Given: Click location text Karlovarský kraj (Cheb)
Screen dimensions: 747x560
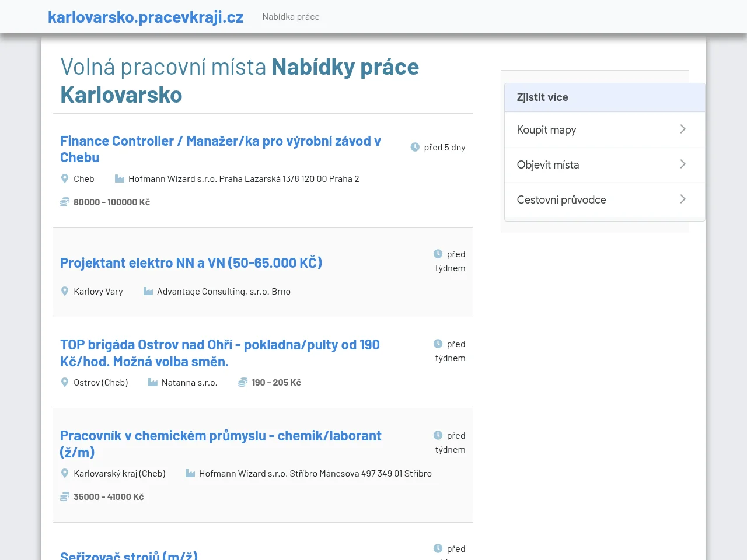Looking at the screenshot, I should 120,474.
